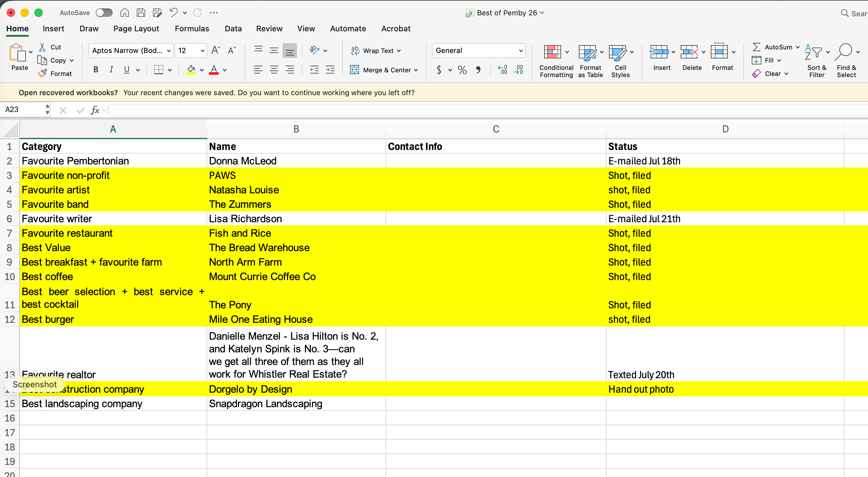The height and width of the screenshot is (477, 868).
Task: Select column C header
Action: (x=496, y=129)
